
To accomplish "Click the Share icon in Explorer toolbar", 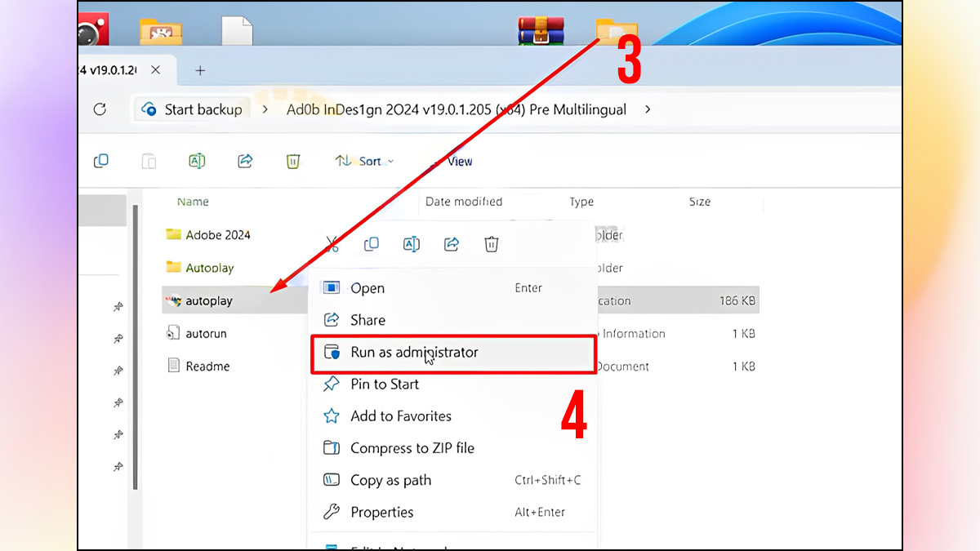I will (245, 161).
